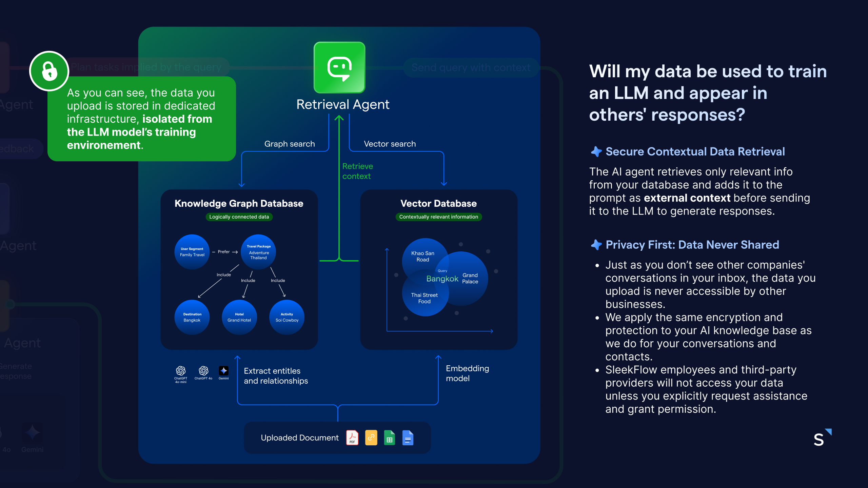Click the ChatGPT 4o-mini logo

point(181,370)
